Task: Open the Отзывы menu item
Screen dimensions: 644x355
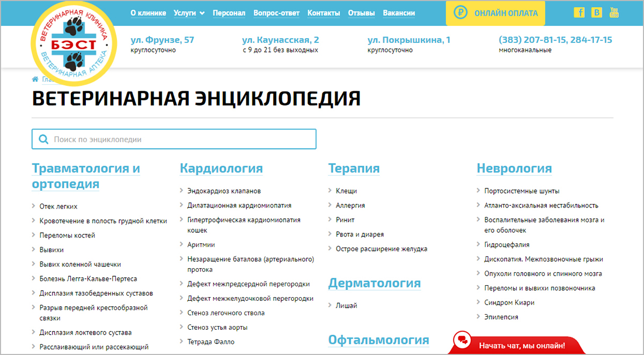Action: point(361,13)
